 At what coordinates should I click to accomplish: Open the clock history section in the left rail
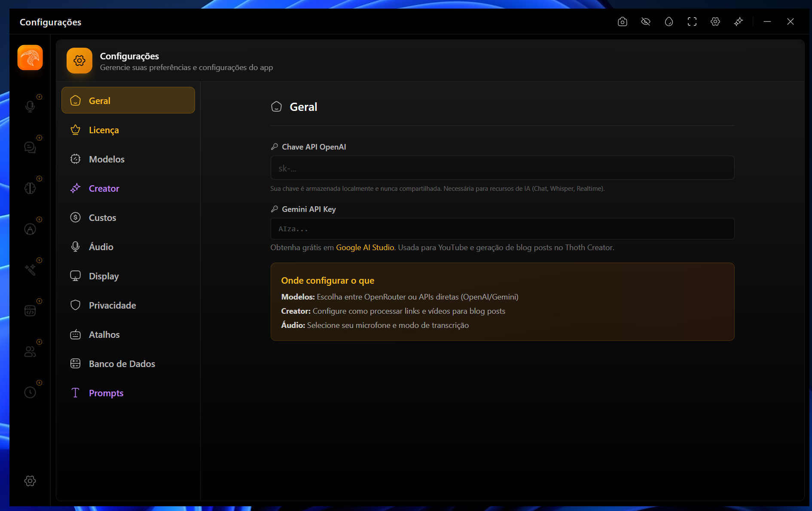click(30, 392)
